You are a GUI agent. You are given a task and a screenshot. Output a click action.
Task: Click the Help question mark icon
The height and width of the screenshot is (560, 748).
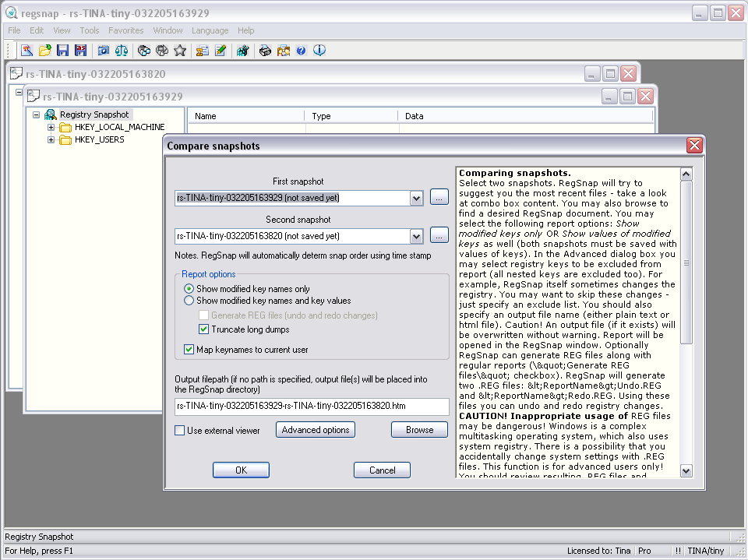303,50
